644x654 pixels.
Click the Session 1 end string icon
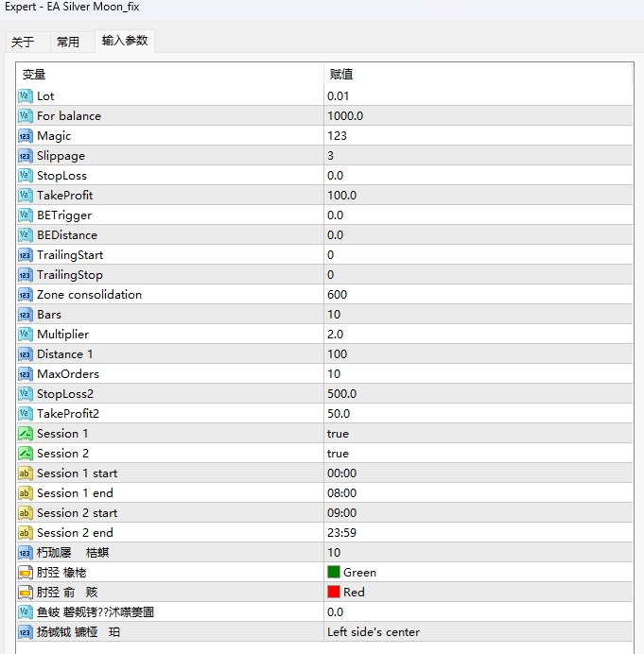[x=25, y=493]
